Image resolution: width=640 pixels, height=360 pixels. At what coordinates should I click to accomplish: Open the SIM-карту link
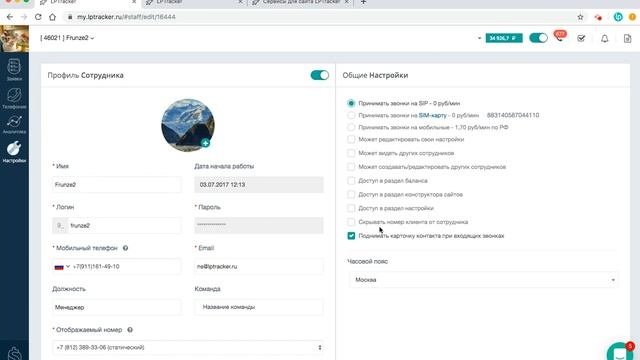[432, 116]
